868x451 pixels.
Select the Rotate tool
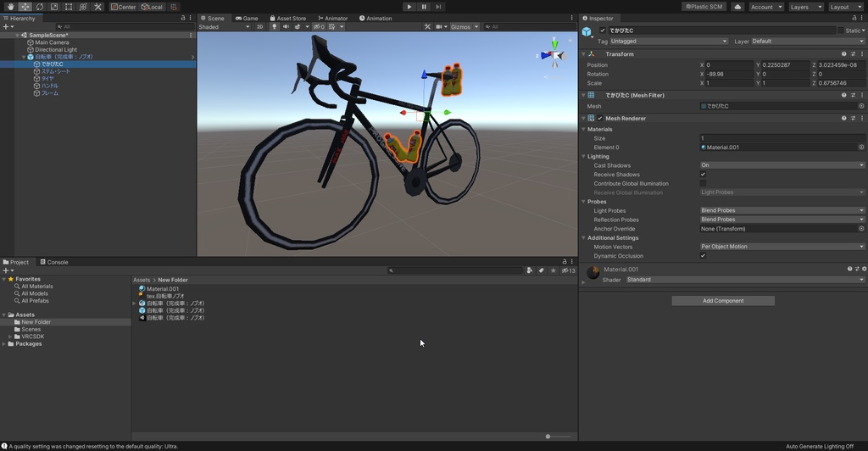[40, 7]
